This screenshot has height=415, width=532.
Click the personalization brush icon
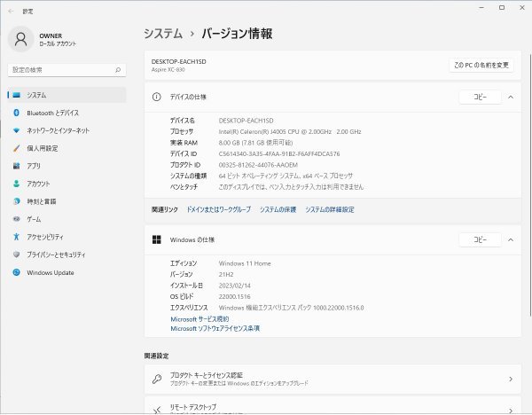[16, 148]
